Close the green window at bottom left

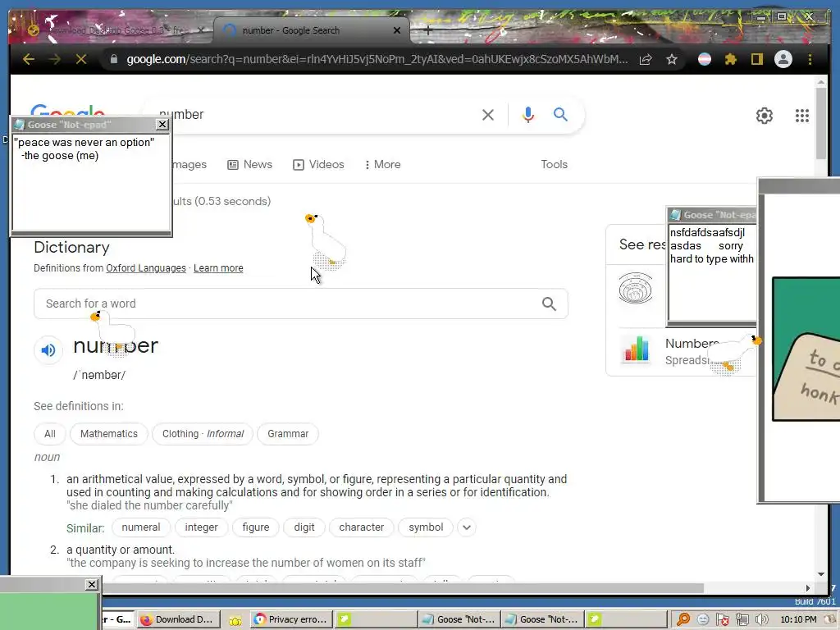[92, 584]
